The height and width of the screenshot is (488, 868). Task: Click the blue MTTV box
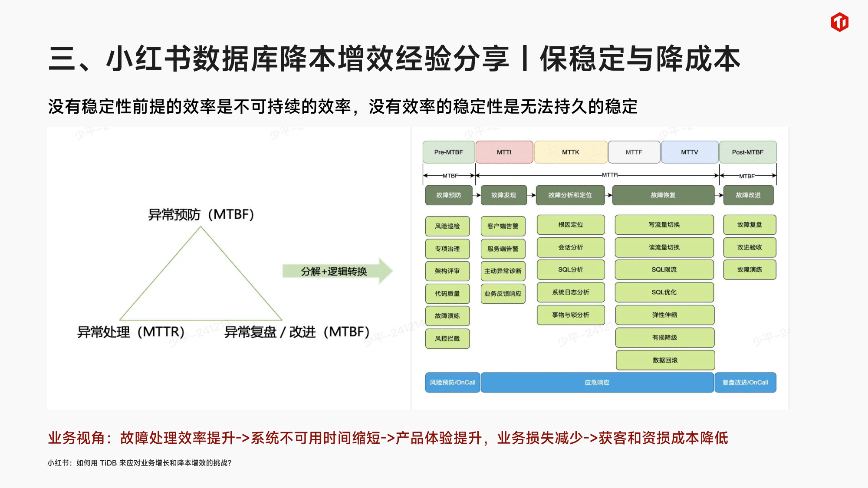(x=689, y=152)
